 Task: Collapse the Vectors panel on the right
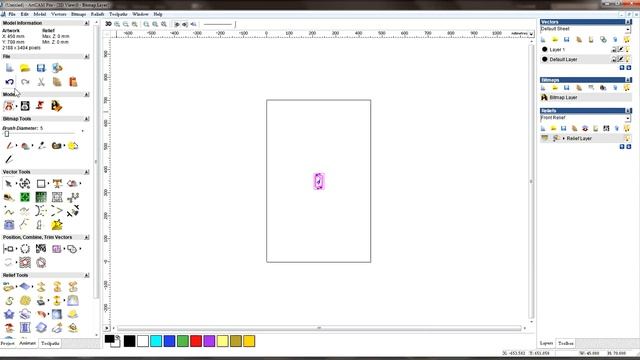tap(628, 22)
